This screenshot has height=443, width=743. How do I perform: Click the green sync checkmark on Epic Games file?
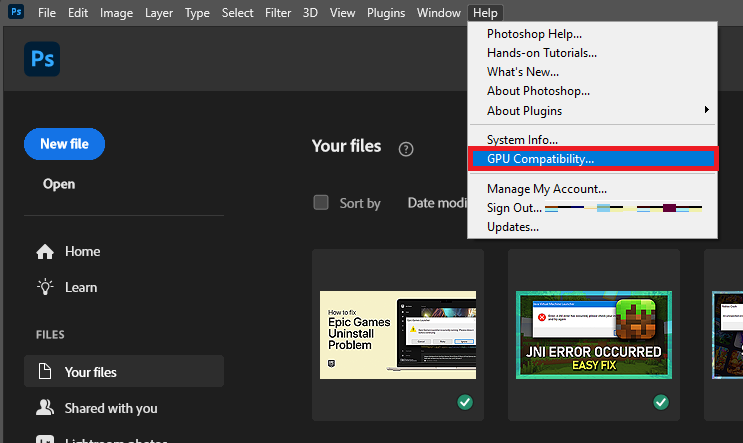tap(465, 402)
